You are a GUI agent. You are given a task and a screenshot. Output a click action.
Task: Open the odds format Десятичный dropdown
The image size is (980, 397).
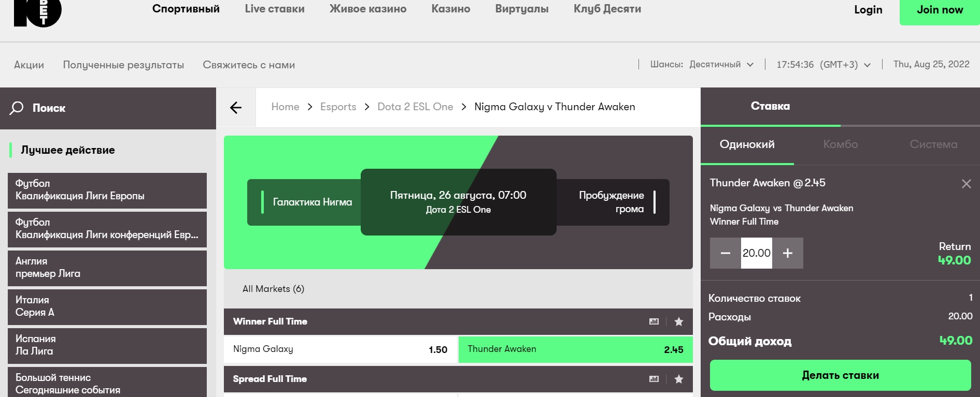(x=721, y=65)
